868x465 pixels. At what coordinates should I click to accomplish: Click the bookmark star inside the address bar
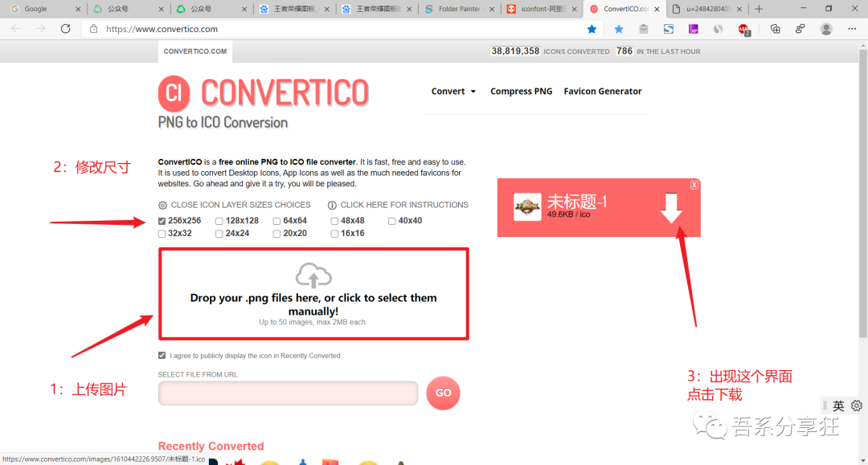point(592,29)
